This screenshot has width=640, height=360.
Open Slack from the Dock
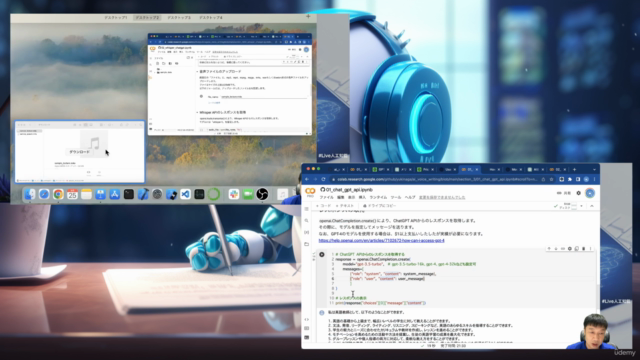[234, 194]
